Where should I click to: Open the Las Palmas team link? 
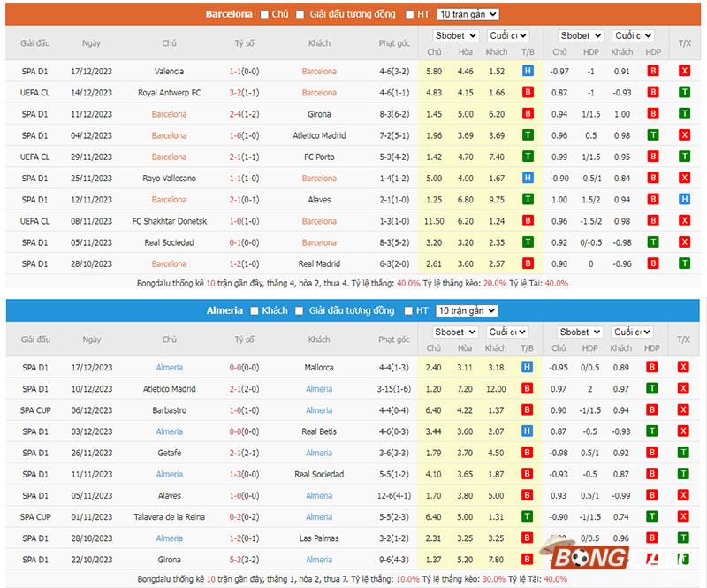click(x=319, y=538)
